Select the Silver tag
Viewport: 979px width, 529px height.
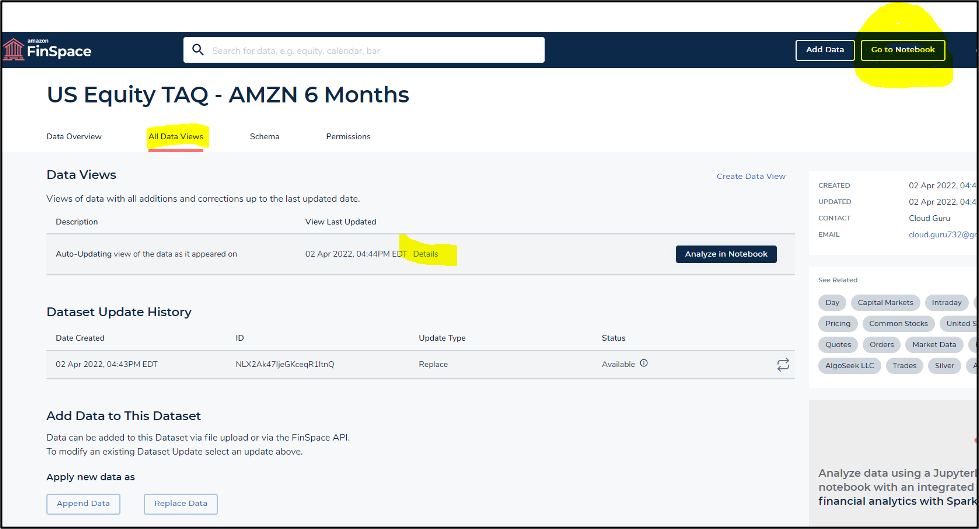(944, 366)
